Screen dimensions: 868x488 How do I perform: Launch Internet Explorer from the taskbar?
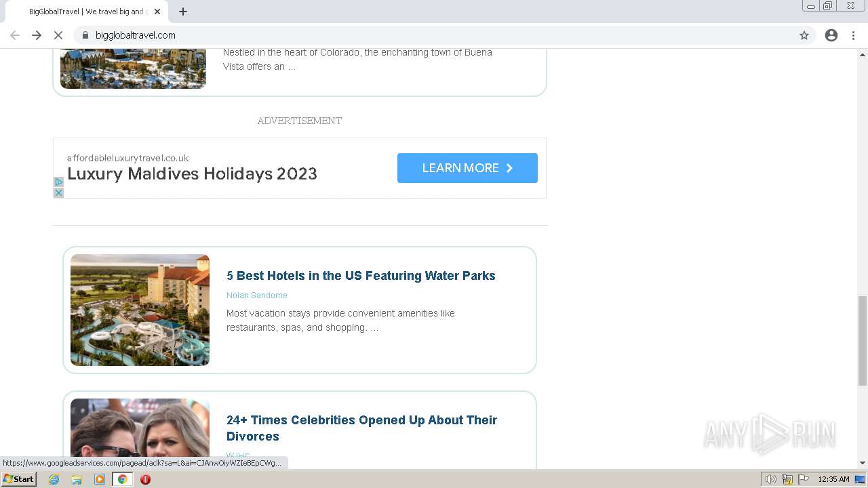(54, 479)
